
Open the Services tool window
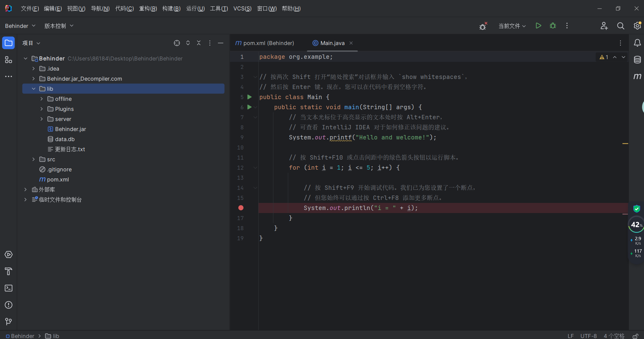(x=8, y=255)
